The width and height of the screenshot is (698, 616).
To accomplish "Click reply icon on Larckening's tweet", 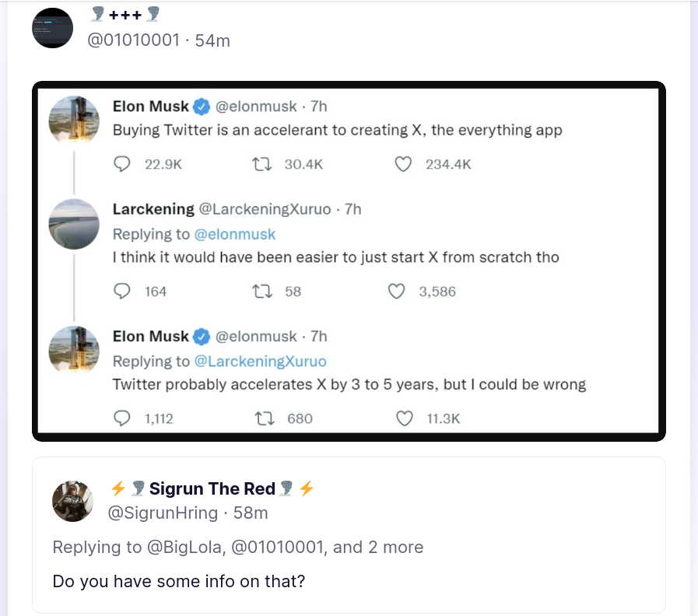I will pyautogui.click(x=122, y=292).
